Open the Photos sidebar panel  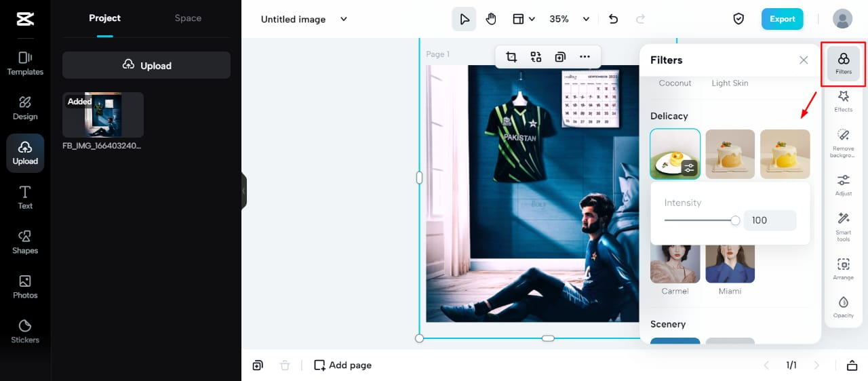click(x=25, y=287)
